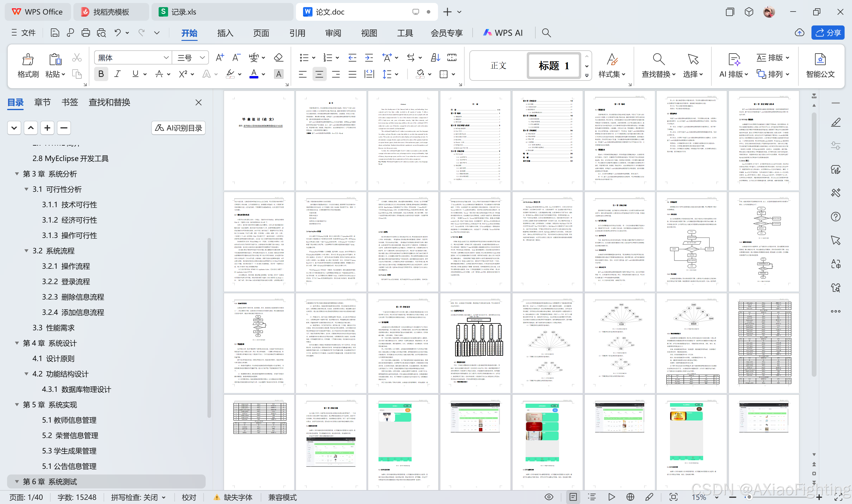Toggle Italic formatting

point(117,74)
